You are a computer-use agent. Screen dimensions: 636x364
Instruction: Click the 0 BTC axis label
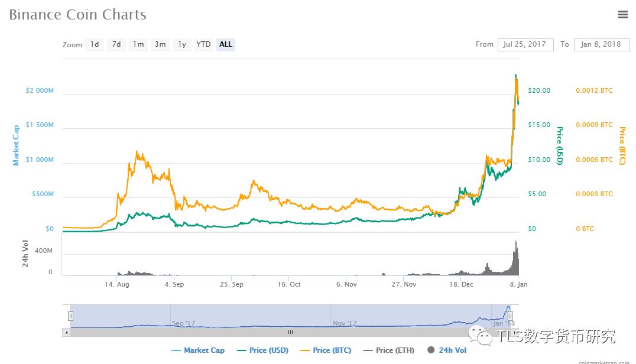(x=585, y=229)
